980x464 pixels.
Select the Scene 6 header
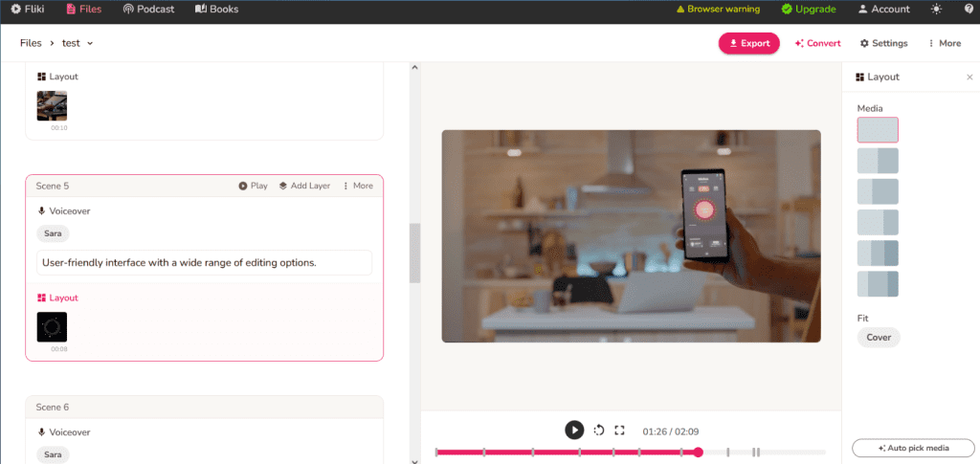[205, 407]
